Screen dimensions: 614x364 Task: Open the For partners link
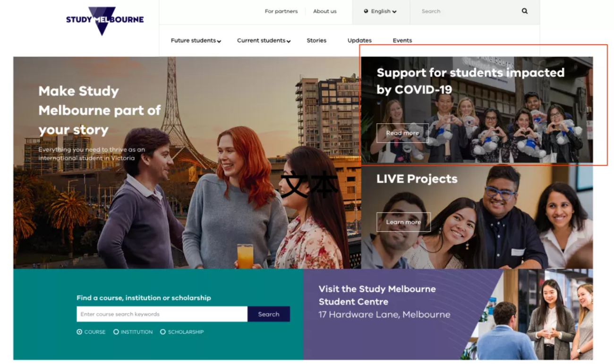pos(281,11)
